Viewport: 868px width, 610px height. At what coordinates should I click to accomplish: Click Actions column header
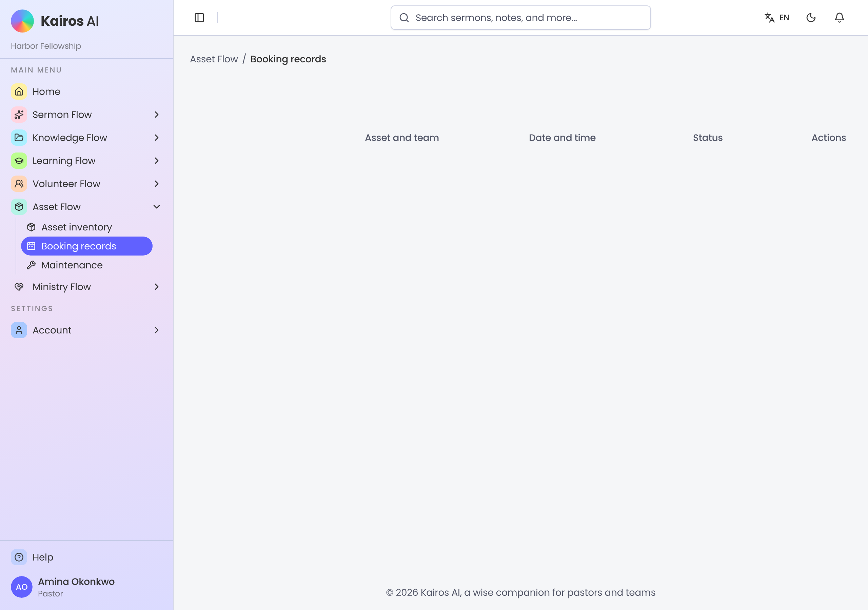click(829, 138)
